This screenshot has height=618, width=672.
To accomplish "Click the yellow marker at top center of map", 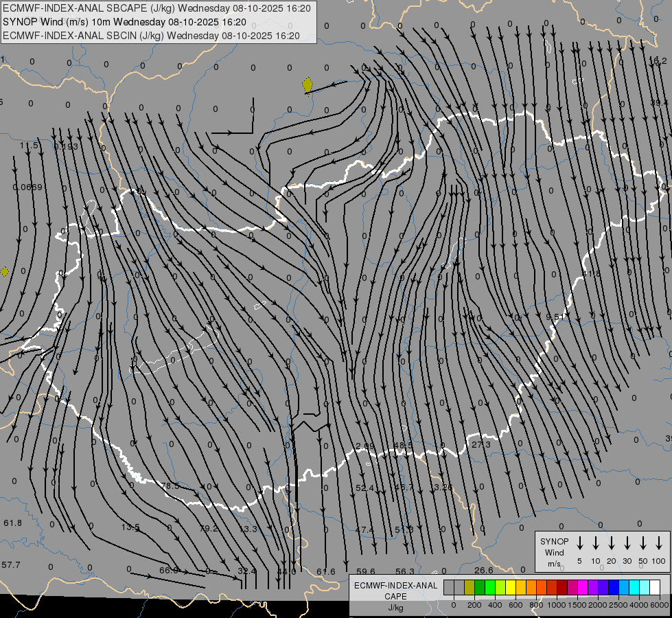I will tap(308, 85).
